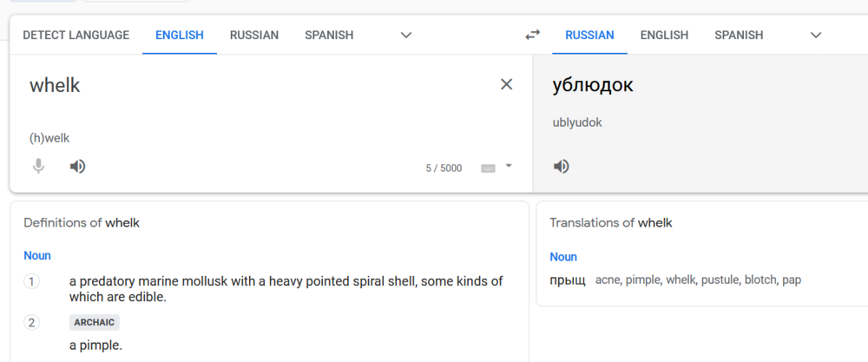The height and width of the screenshot is (362, 868).
Task: Select 'acne' in the back-translations list
Action: (608, 280)
